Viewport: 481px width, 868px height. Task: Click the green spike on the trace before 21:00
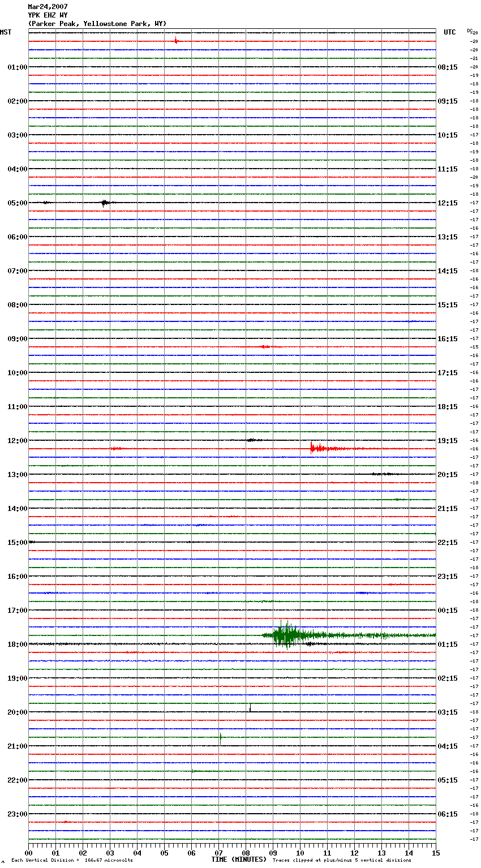click(x=220, y=737)
